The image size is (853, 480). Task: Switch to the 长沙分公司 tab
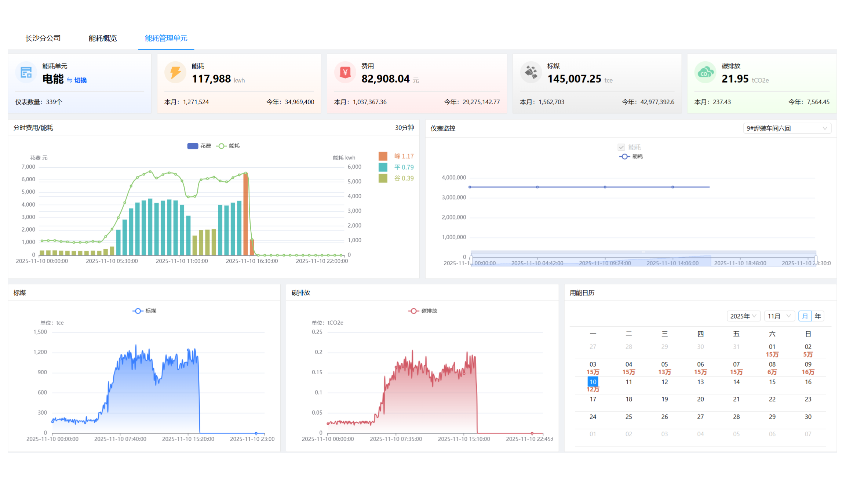43,38
